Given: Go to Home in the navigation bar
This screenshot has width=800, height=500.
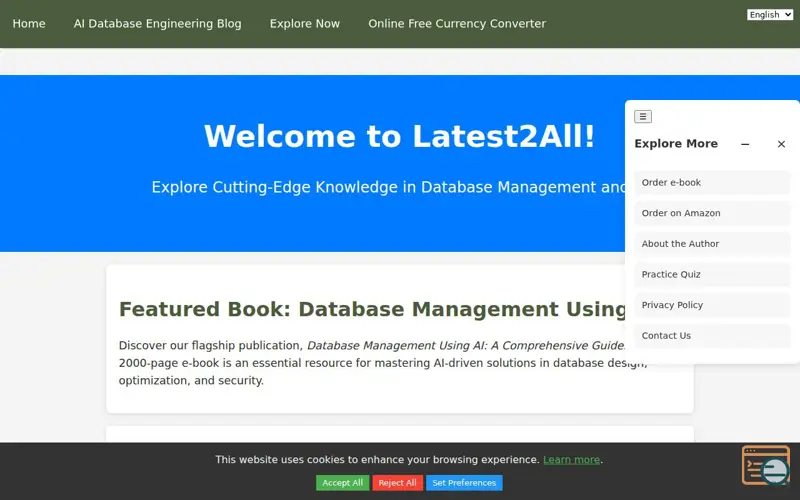Looking at the screenshot, I should pos(29,23).
